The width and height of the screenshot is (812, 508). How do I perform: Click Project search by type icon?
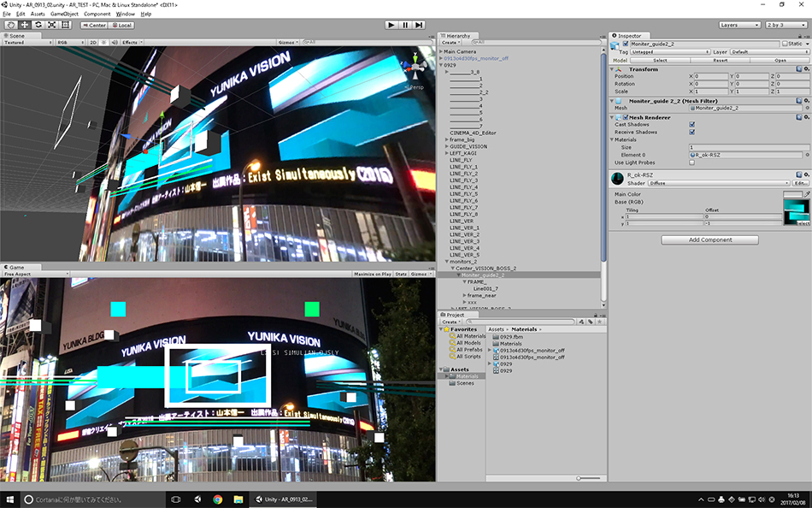pyautogui.click(x=581, y=322)
